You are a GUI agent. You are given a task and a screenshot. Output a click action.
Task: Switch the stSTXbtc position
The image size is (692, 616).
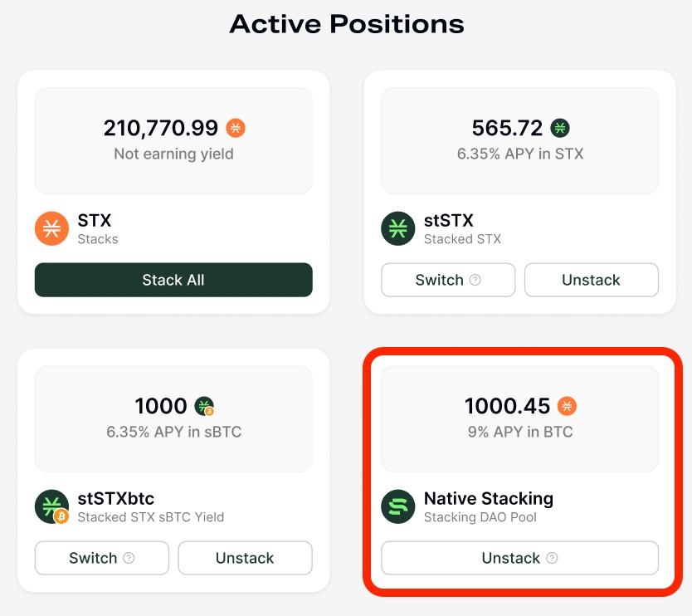click(x=93, y=558)
